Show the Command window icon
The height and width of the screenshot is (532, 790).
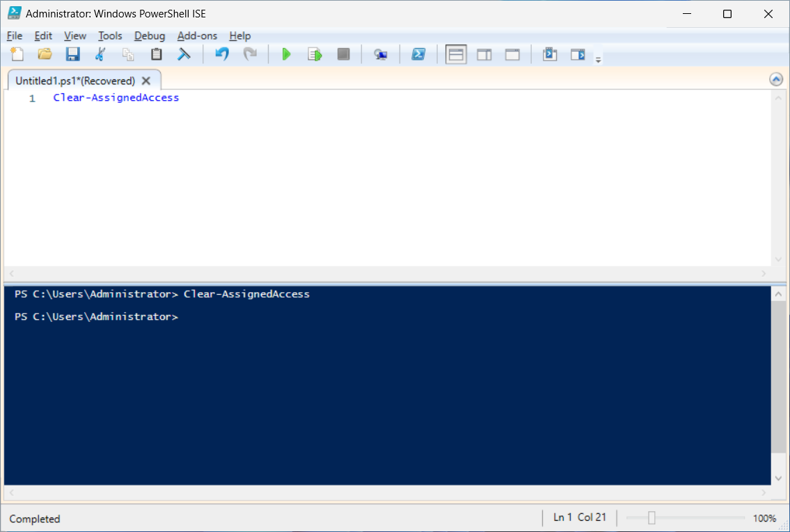pos(550,54)
